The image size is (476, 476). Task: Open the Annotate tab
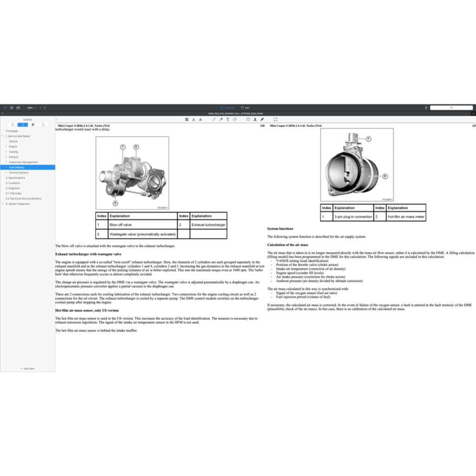tap(228, 107)
